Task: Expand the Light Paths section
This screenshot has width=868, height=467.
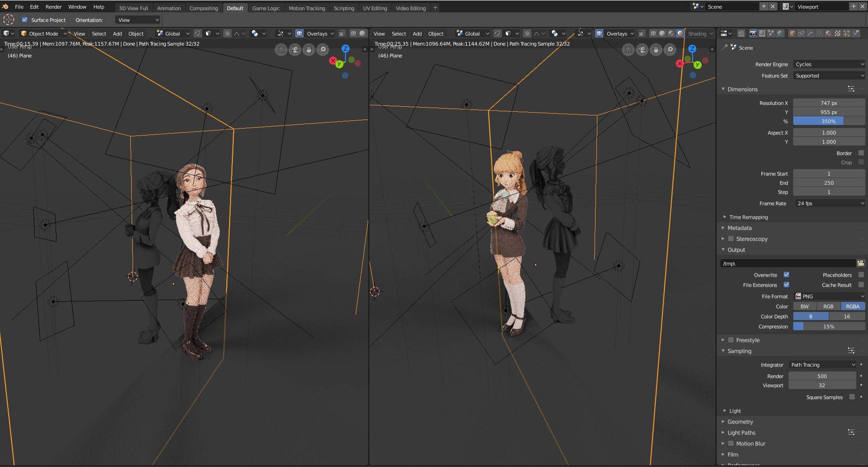Action: (741, 433)
